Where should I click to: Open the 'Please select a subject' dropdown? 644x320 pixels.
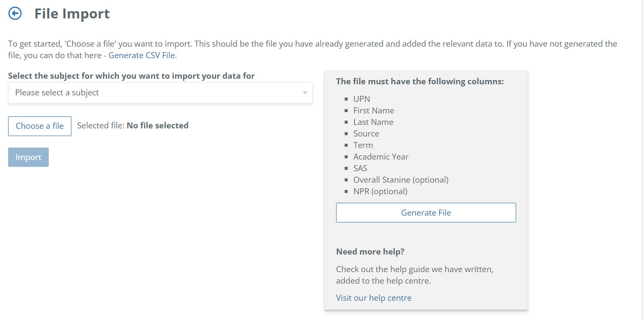pyautogui.click(x=160, y=93)
